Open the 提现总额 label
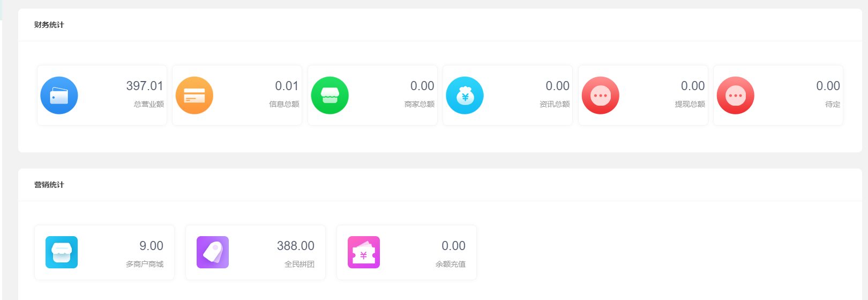This screenshot has width=868, height=300. pyautogui.click(x=690, y=104)
